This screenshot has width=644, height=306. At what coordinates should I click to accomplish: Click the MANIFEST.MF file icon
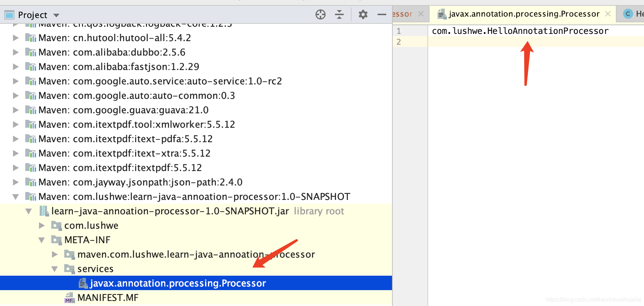[69, 298]
